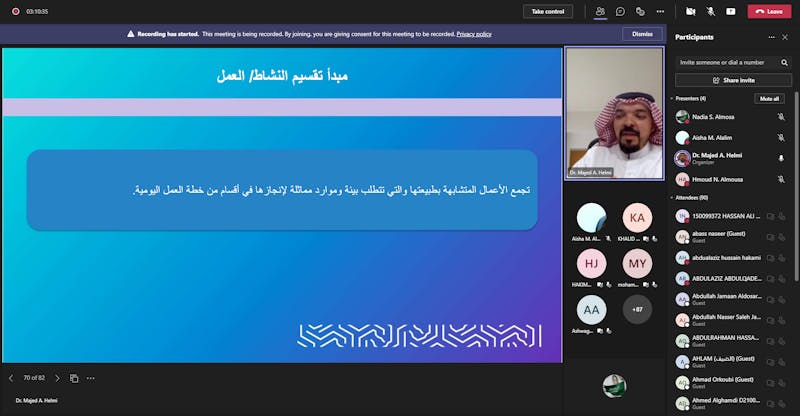The width and height of the screenshot is (800, 416).
Task: Open the chat conversation icon
Action: click(620, 11)
